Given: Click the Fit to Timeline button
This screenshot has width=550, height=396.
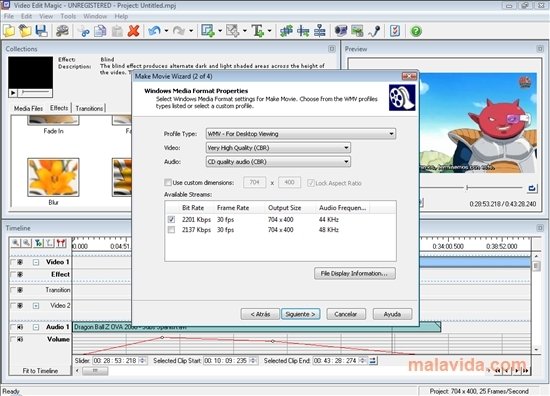Looking at the screenshot, I should pyautogui.click(x=40, y=370).
